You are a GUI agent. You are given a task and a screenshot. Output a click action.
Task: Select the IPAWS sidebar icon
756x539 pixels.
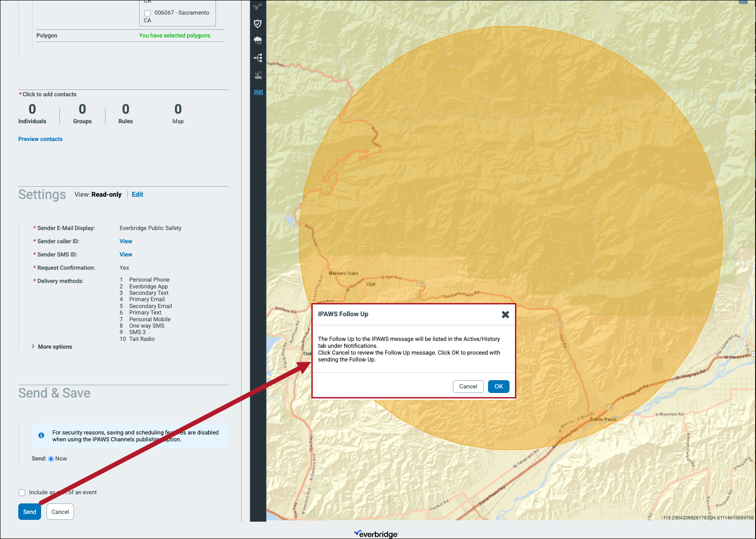tap(258, 93)
